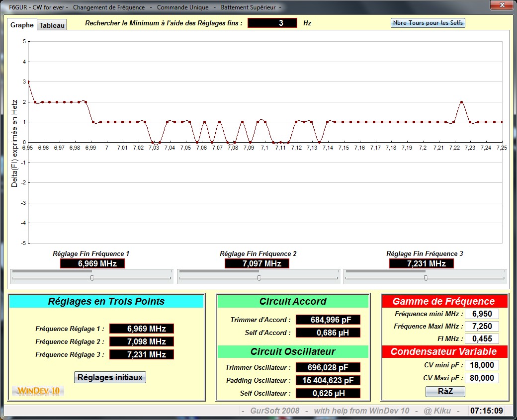
Task: Click the Réglage Fin Fréquence 2 slider handle
Action: pos(259,278)
